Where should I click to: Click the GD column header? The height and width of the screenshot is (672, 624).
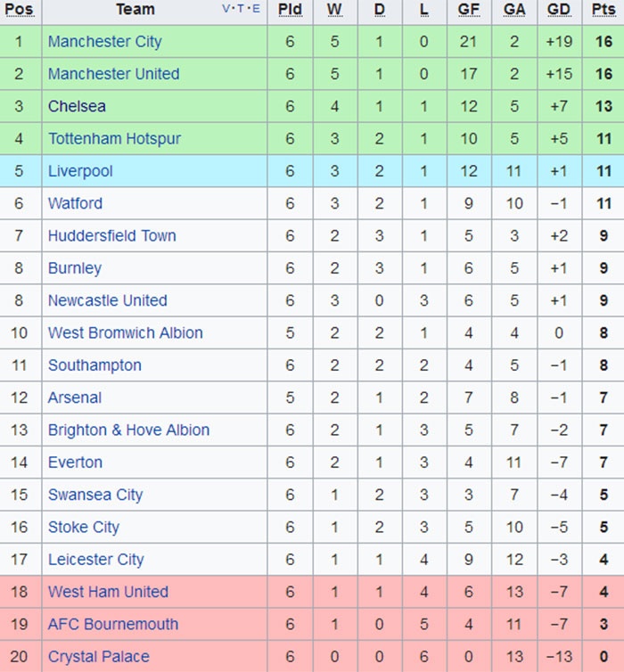[x=559, y=10]
